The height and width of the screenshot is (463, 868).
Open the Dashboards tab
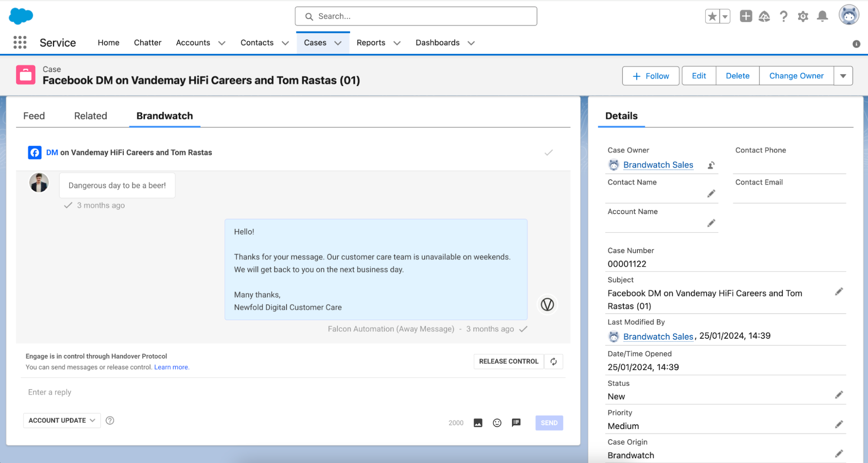pos(437,43)
